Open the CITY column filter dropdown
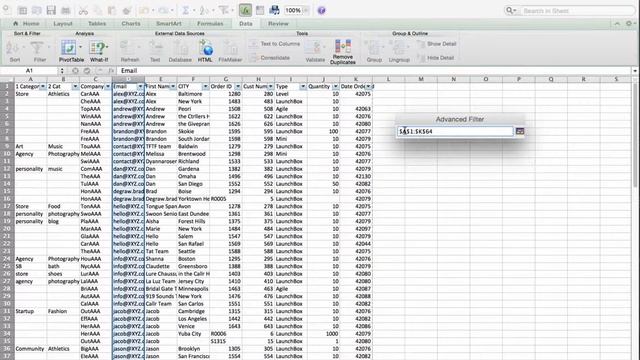 [205, 87]
